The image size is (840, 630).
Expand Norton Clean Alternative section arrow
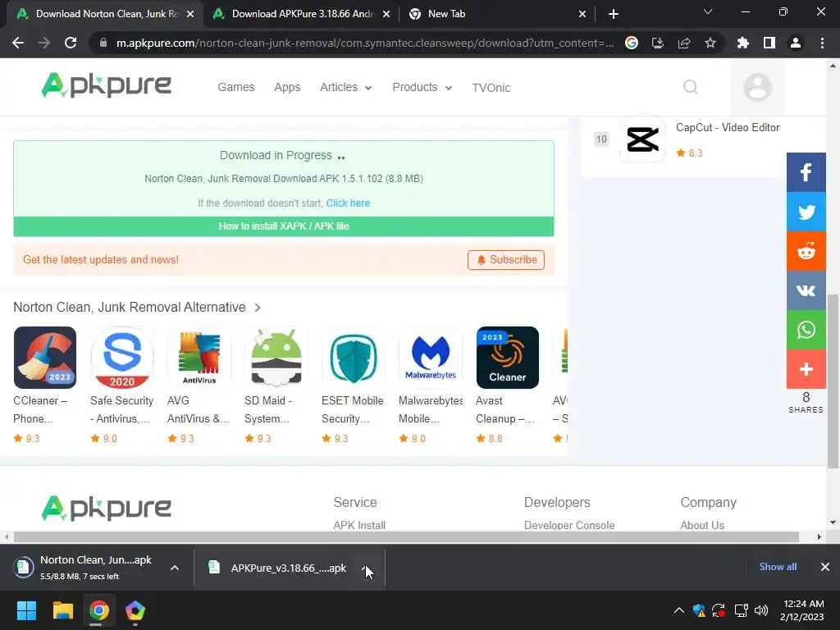pos(258,308)
